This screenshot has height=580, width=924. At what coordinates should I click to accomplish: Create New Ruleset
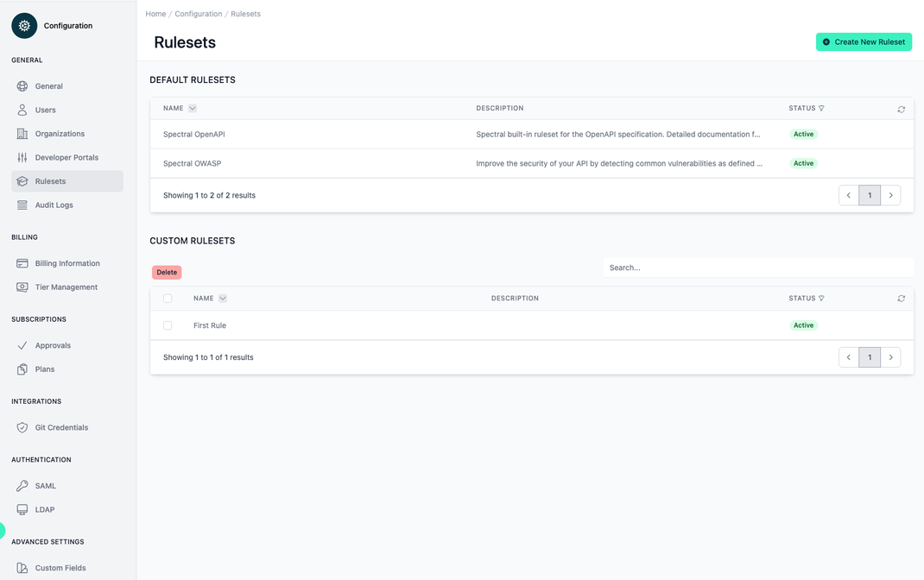[x=864, y=41]
